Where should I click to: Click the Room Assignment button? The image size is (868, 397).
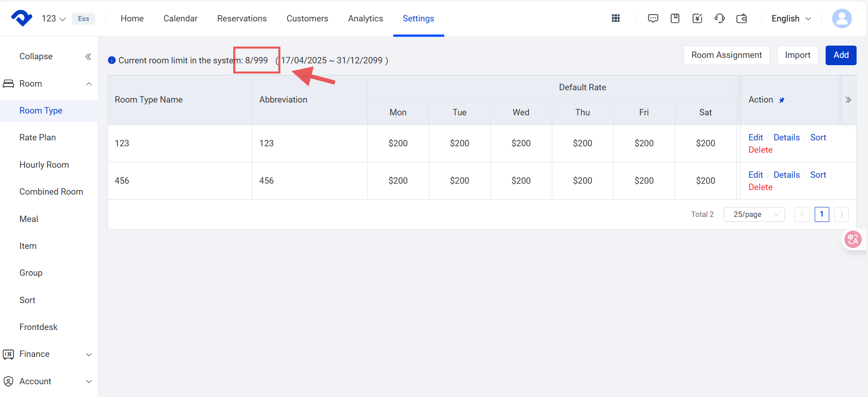pos(726,55)
